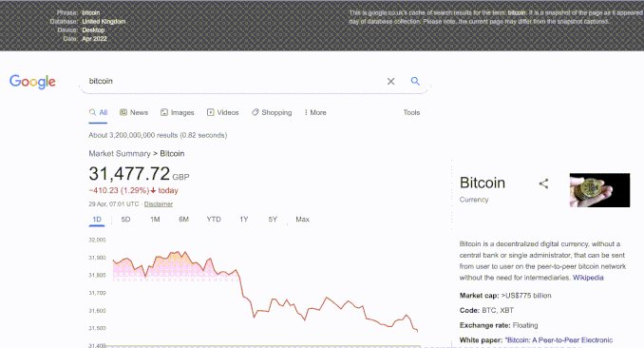The width and height of the screenshot is (644, 348).
Task: Open the Shopping search tab
Action: pyautogui.click(x=272, y=112)
